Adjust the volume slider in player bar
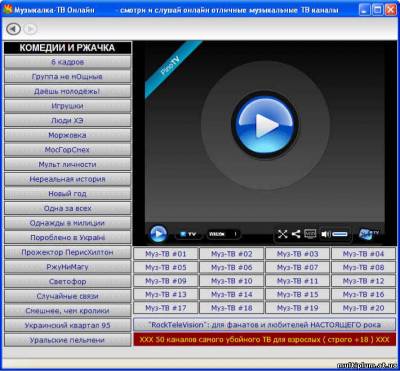The height and width of the screenshot is (371, 400). 340,234
